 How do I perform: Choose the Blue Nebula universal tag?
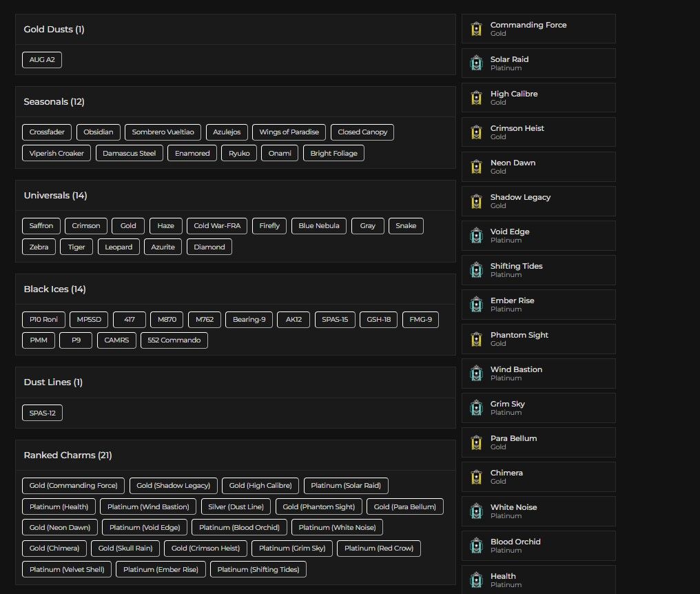pos(319,226)
